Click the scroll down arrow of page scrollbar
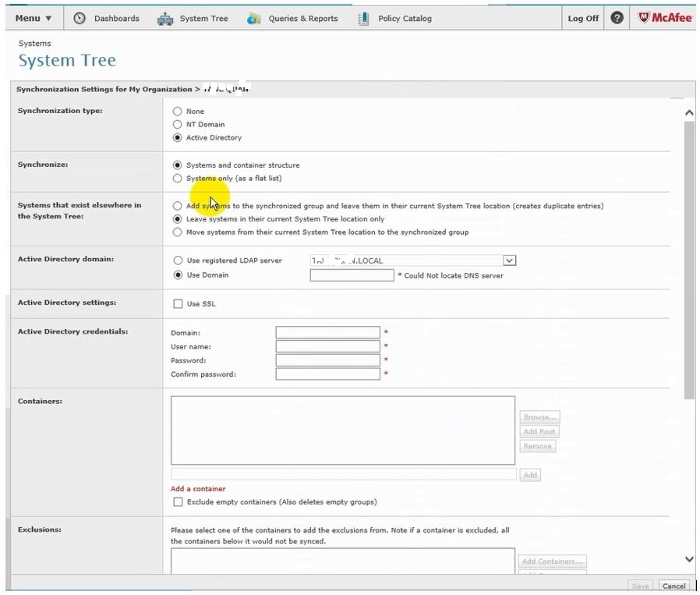 pyautogui.click(x=689, y=559)
